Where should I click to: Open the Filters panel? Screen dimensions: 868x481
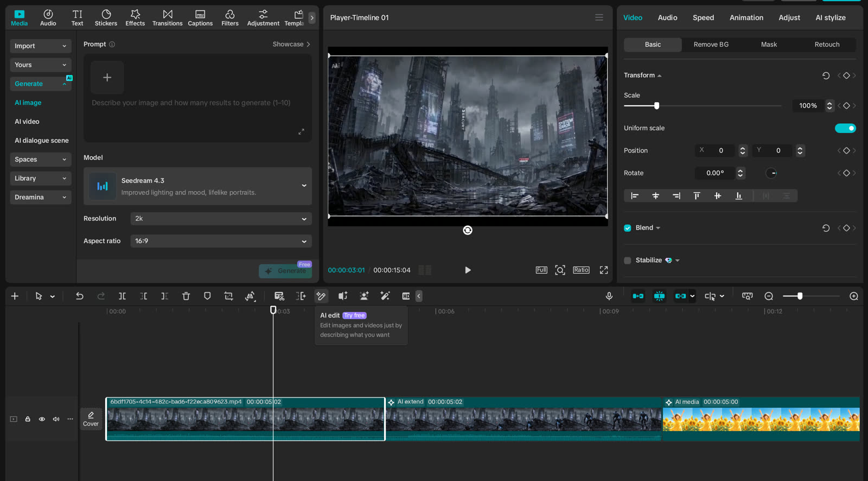(230, 17)
